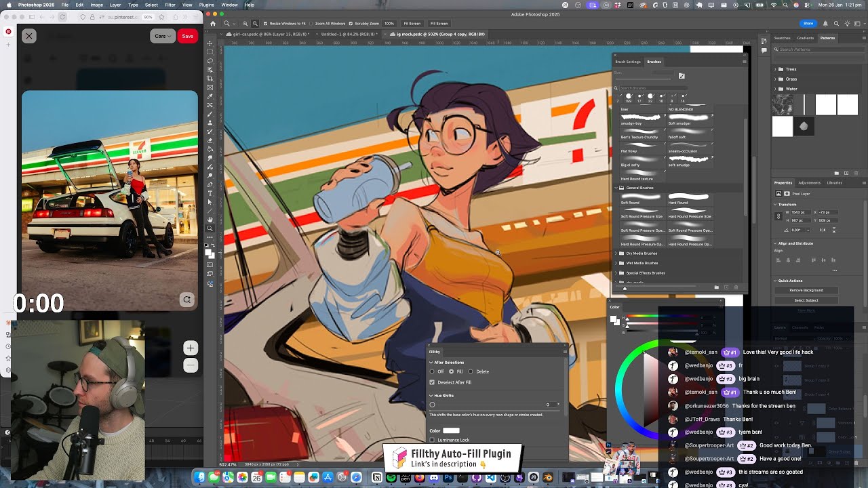868x488 pixels.
Task: Choose Zoom Out mode in options bar
Action: tap(254, 23)
